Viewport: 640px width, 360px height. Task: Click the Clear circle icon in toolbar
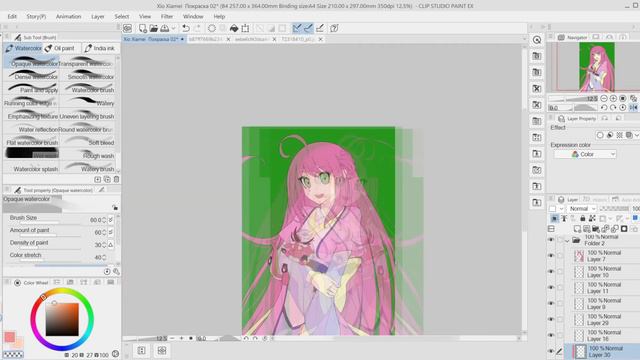(211, 28)
